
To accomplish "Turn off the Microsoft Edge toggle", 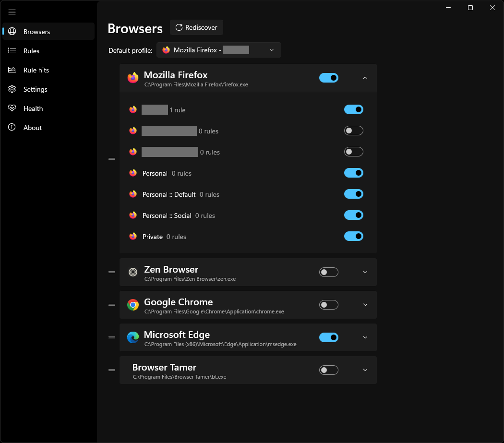I will pos(328,337).
